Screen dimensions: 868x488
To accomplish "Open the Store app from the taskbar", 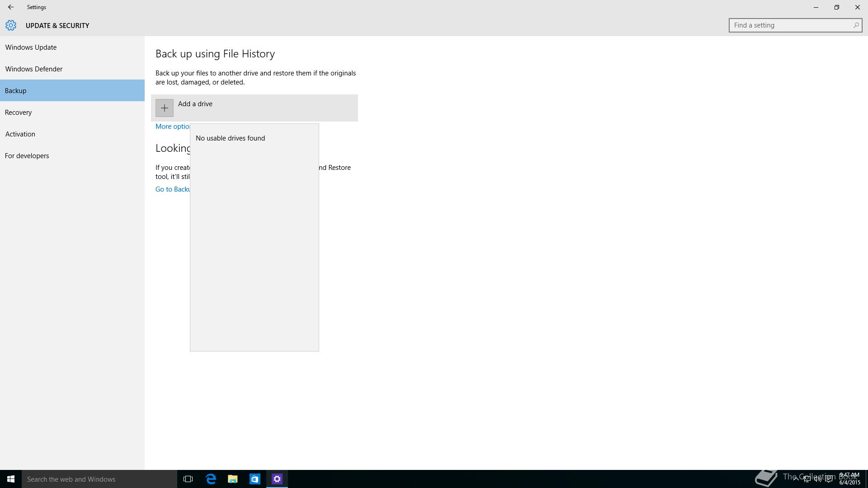I will click(255, 479).
